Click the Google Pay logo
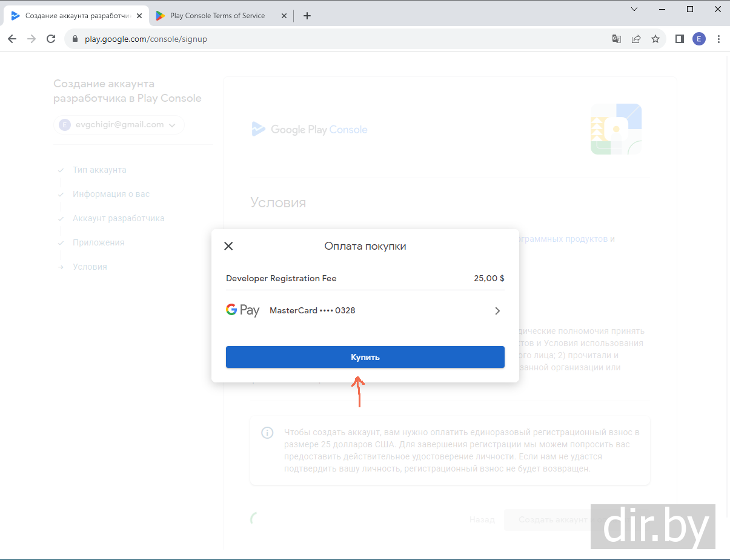The width and height of the screenshot is (730, 560). pyautogui.click(x=242, y=310)
